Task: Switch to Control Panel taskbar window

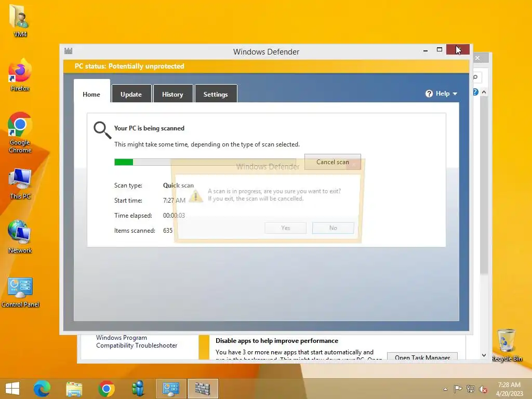Action: pyautogui.click(x=170, y=389)
